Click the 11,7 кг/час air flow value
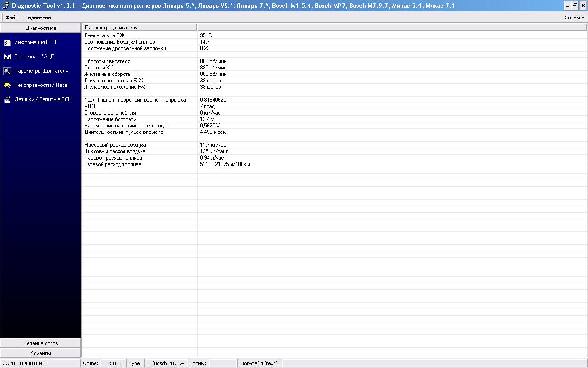 pyautogui.click(x=213, y=145)
